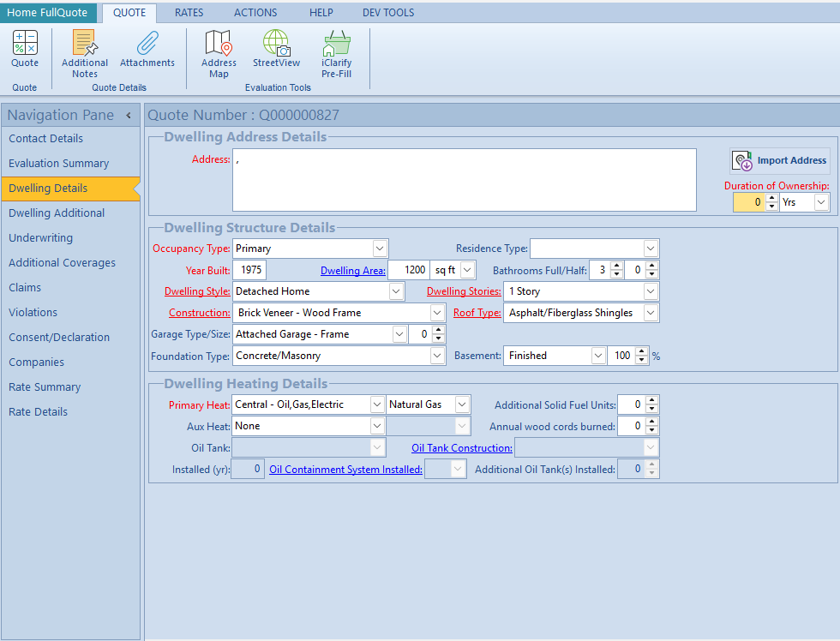Open the Residence Type dropdown
840x641 pixels.
coord(651,249)
